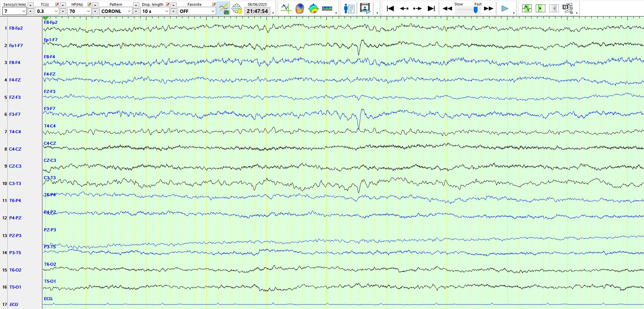This screenshot has width=644, height=309.
Task: Select channel 15 label T6-O2
Action: coord(15,270)
